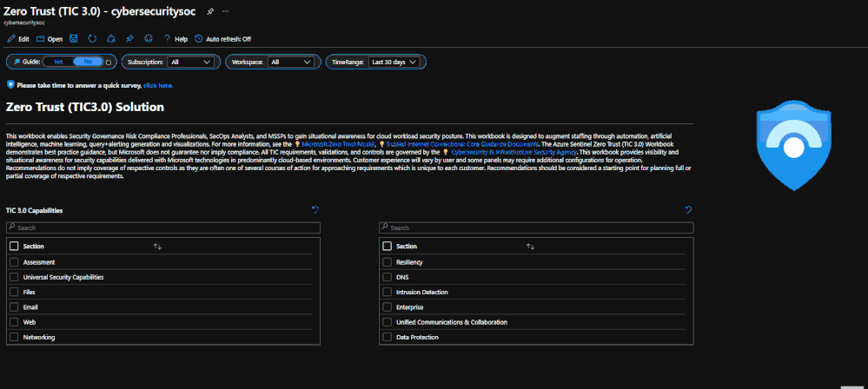Save the workbook with the disk icon

click(x=74, y=39)
